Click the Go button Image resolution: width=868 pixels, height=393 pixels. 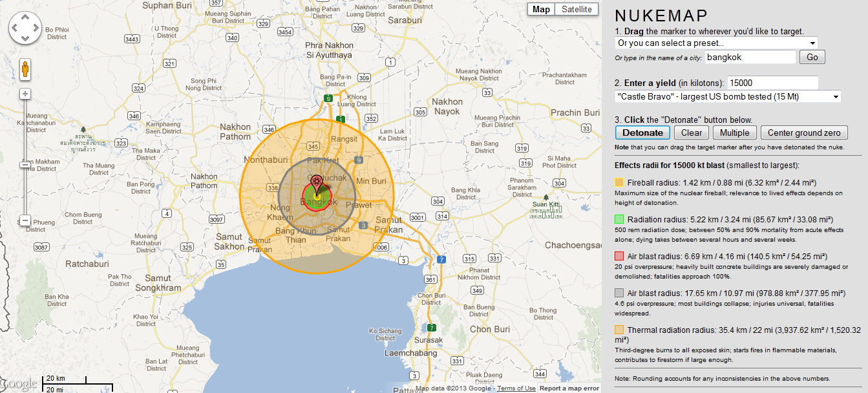point(812,57)
